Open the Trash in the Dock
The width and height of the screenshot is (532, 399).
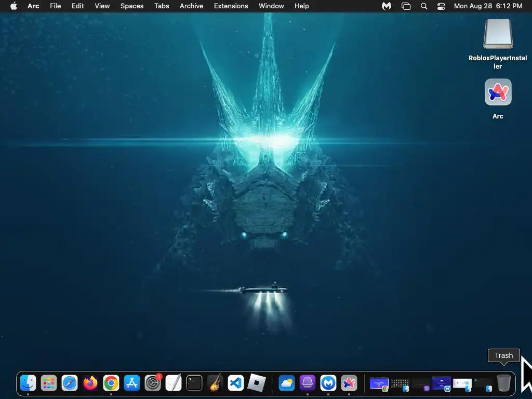(x=503, y=383)
